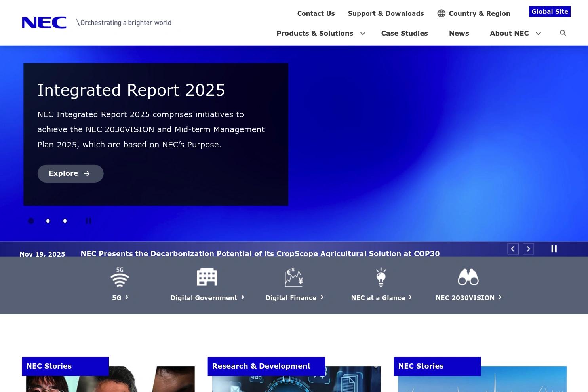Open the News page
588x392 pixels.
(459, 33)
